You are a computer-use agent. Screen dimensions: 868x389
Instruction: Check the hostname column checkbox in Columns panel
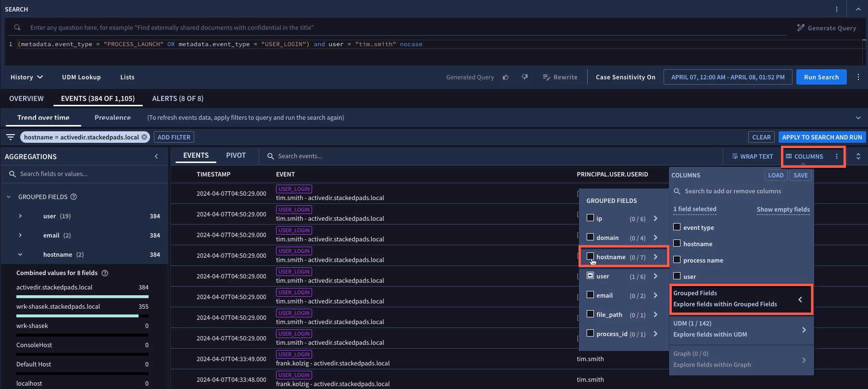click(x=677, y=243)
